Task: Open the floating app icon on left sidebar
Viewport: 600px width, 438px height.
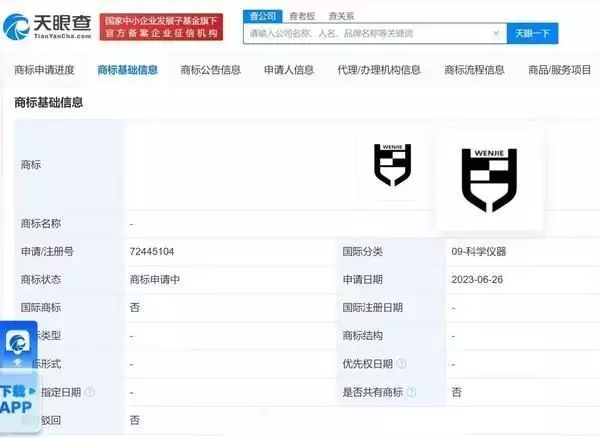Action: (x=18, y=344)
